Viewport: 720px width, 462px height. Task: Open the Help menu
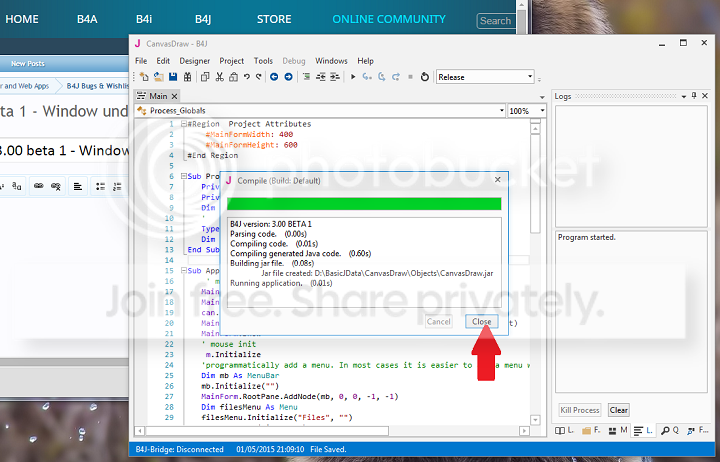[x=366, y=61]
